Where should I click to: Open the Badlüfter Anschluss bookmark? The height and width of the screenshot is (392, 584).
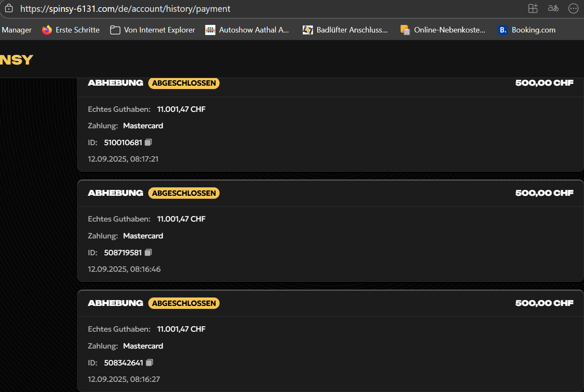(x=345, y=30)
